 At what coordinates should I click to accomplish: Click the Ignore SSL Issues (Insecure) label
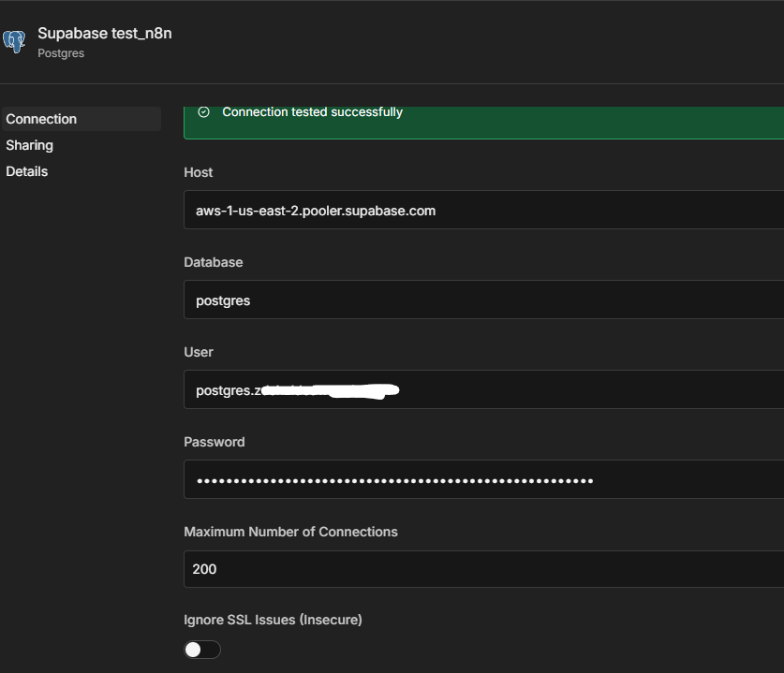(x=273, y=620)
